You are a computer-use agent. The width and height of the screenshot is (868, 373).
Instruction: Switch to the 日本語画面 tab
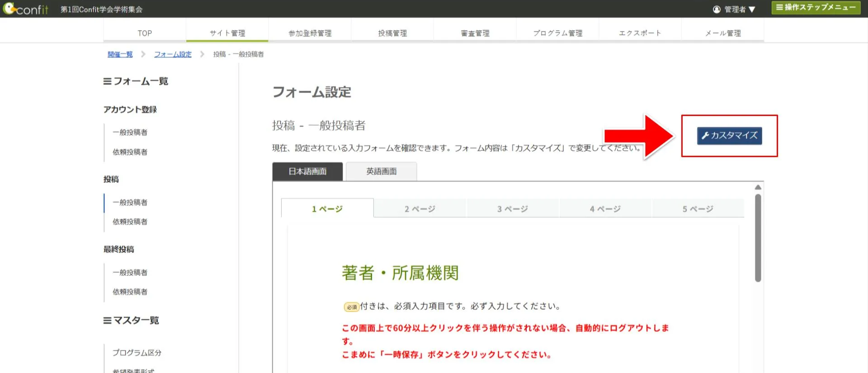(307, 172)
